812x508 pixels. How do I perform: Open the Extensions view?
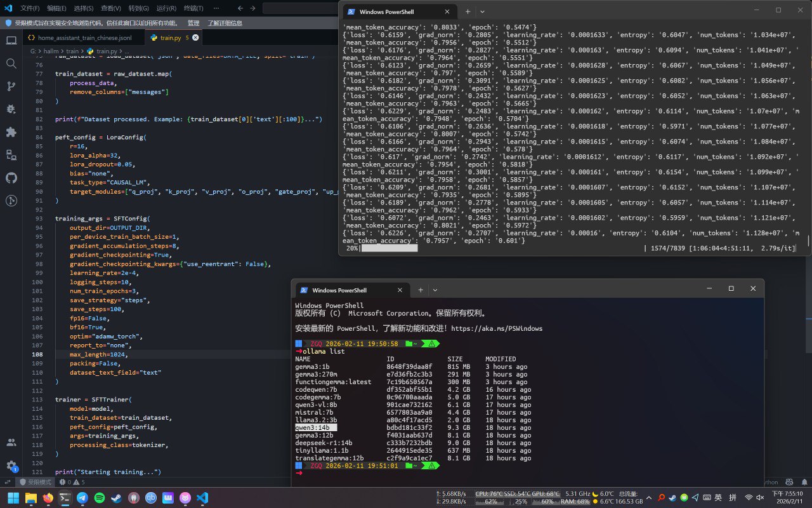[11, 132]
